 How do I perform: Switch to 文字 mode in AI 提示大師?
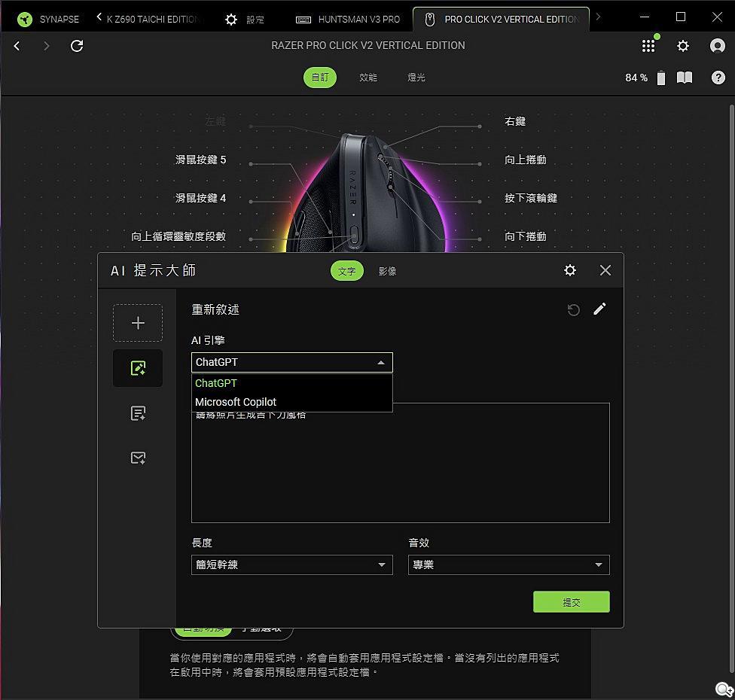coord(346,271)
